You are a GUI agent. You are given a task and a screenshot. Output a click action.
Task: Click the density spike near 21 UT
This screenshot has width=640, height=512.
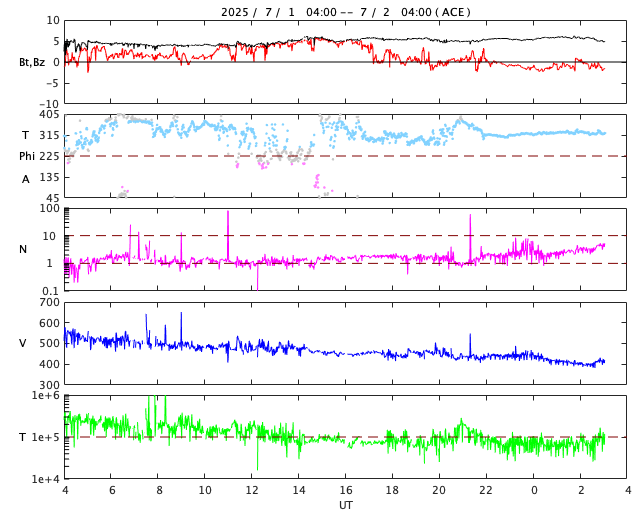(x=470, y=238)
